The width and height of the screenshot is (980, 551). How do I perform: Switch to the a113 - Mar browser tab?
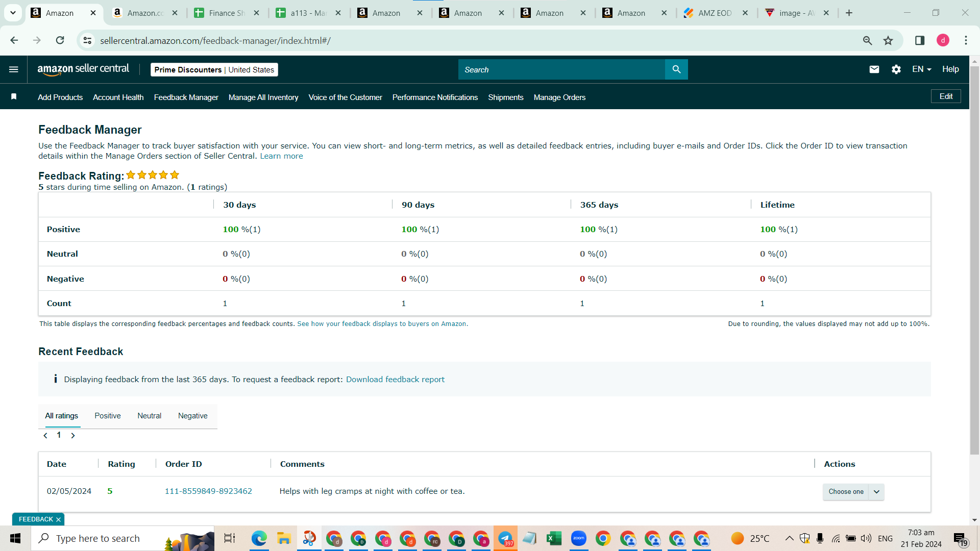click(x=308, y=13)
